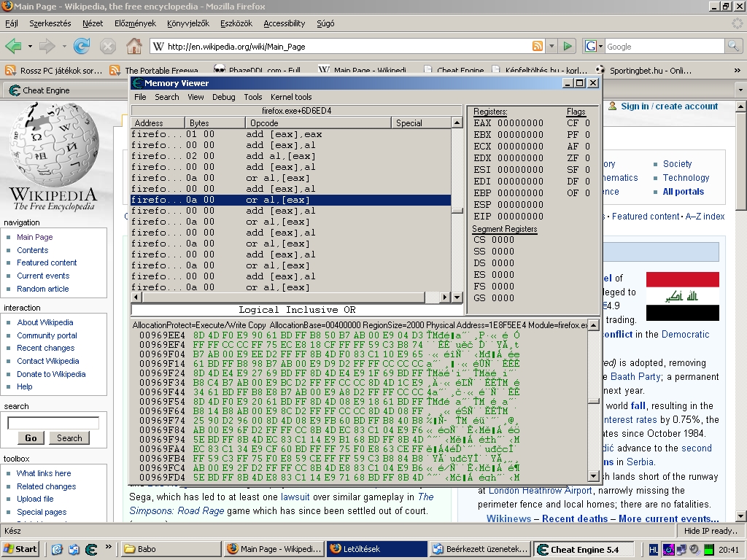747x560 pixels.
Task: Click the Wikipedia search text field
Action: tap(53, 423)
